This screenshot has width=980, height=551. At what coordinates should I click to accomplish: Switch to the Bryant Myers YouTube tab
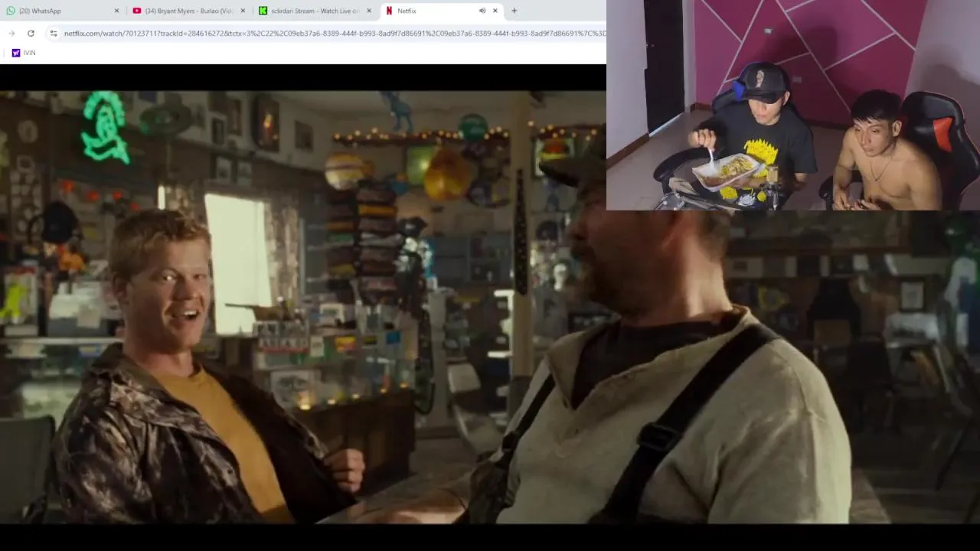coord(189,11)
